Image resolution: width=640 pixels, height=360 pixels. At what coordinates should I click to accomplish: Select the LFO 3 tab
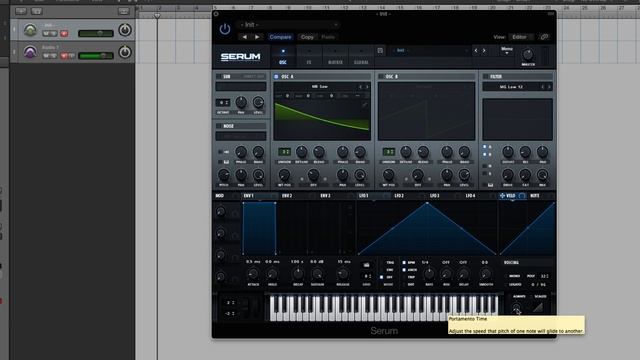pyautogui.click(x=435, y=196)
